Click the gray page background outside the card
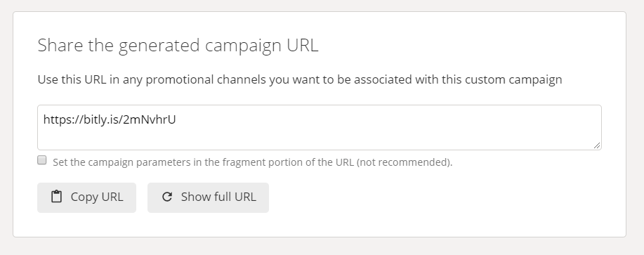This screenshot has width=644, height=255. coord(322,247)
